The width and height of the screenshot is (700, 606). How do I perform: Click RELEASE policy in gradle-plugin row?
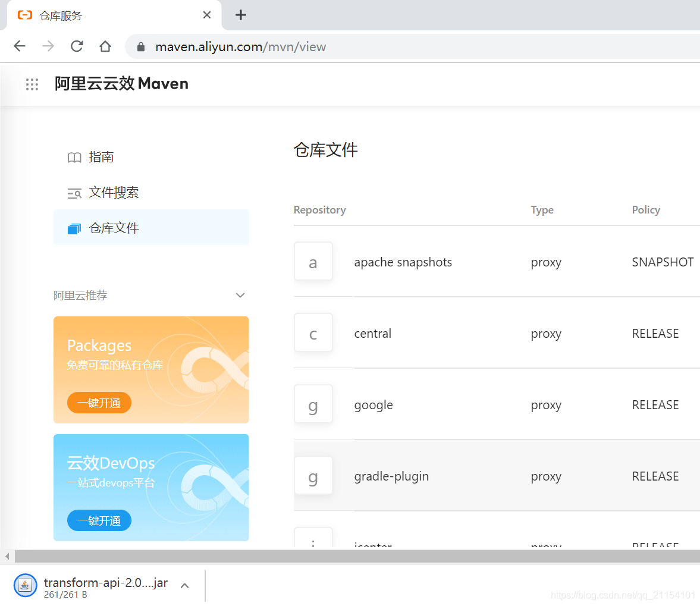coord(655,476)
